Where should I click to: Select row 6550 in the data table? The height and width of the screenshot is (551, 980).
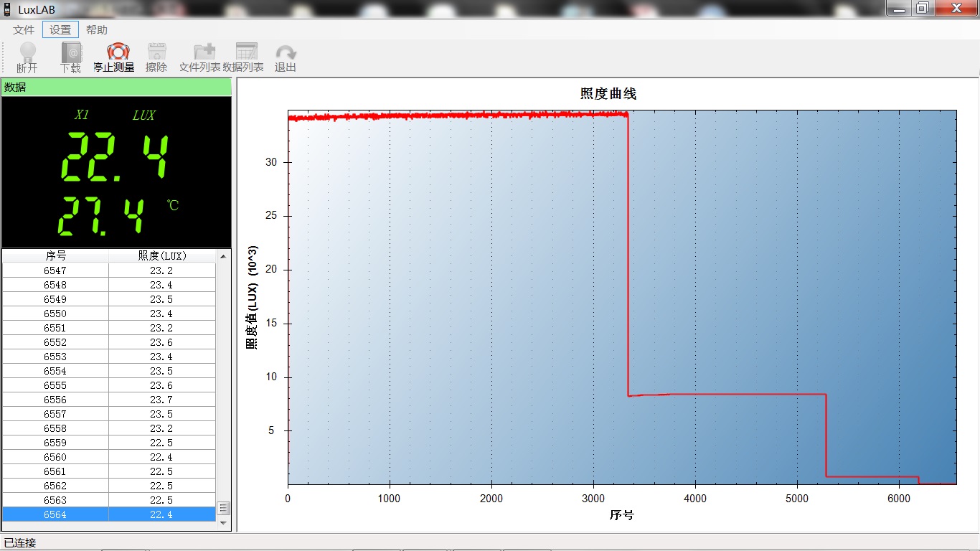(109, 314)
